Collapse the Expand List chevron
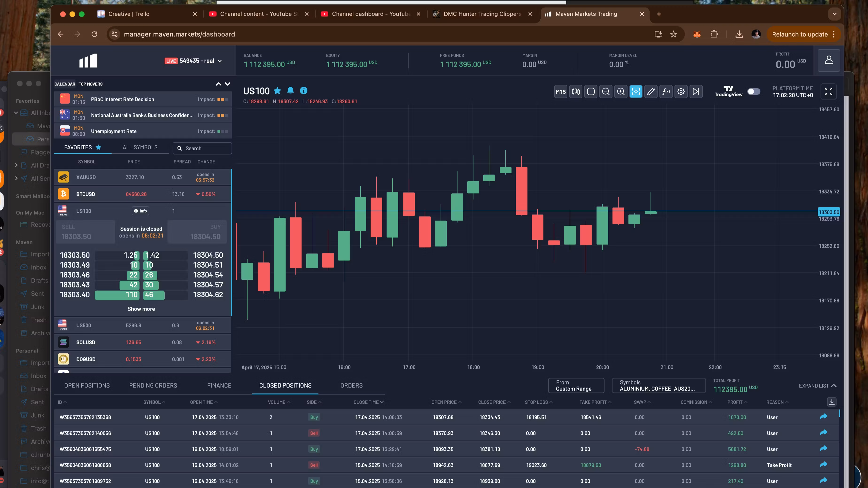The width and height of the screenshot is (868, 488). pos(834,386)
